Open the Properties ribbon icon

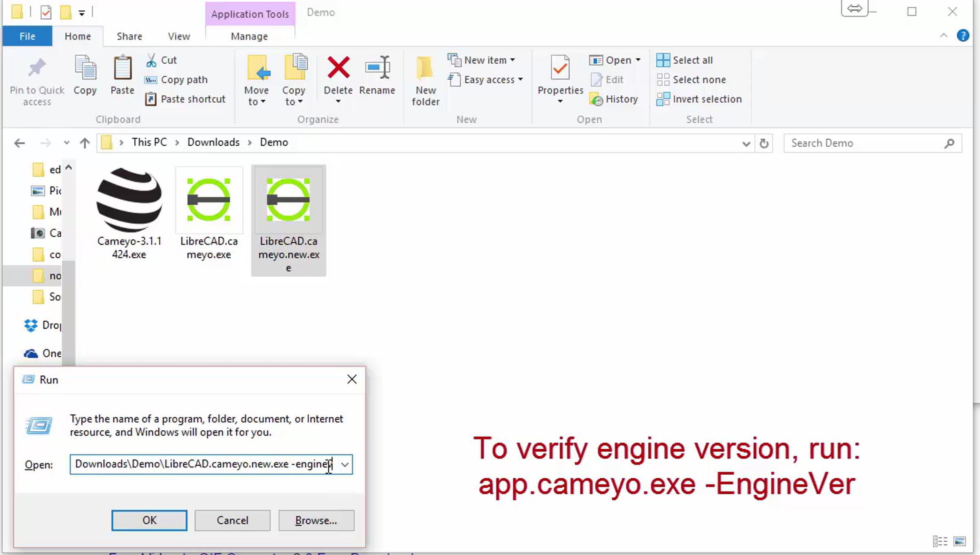560,68
